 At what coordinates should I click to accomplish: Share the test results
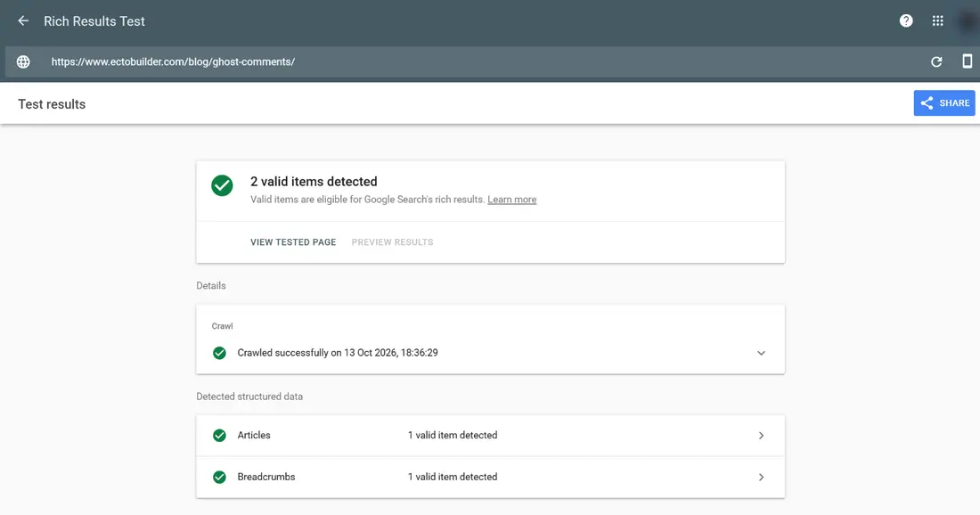pyautogui.click(x=943, y=103)
